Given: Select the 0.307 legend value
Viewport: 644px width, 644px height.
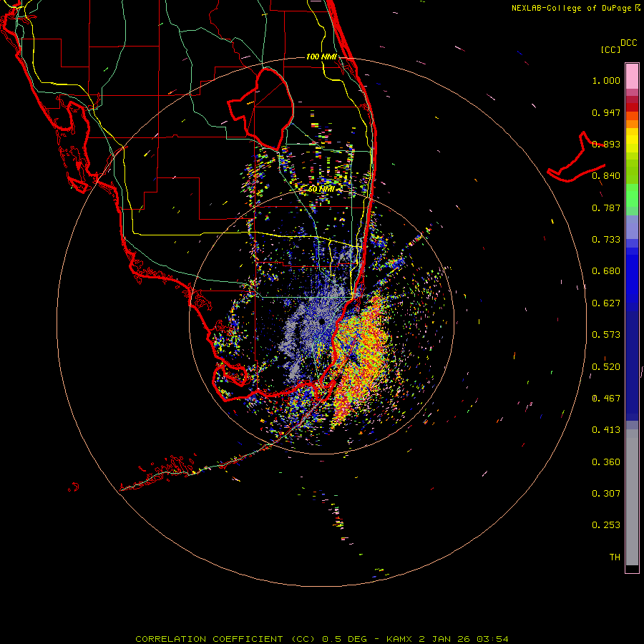Looking at the screenshot, I should pos(606,493).
